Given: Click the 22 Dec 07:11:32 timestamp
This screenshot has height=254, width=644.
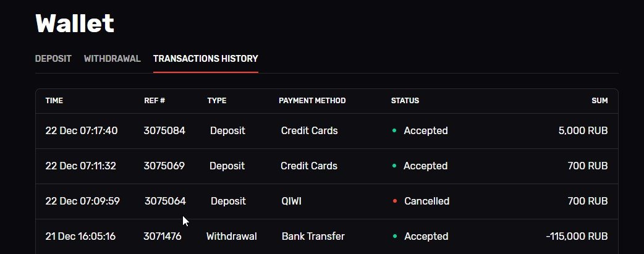Looking at the screenshot, I should click(x=81, y=166).
